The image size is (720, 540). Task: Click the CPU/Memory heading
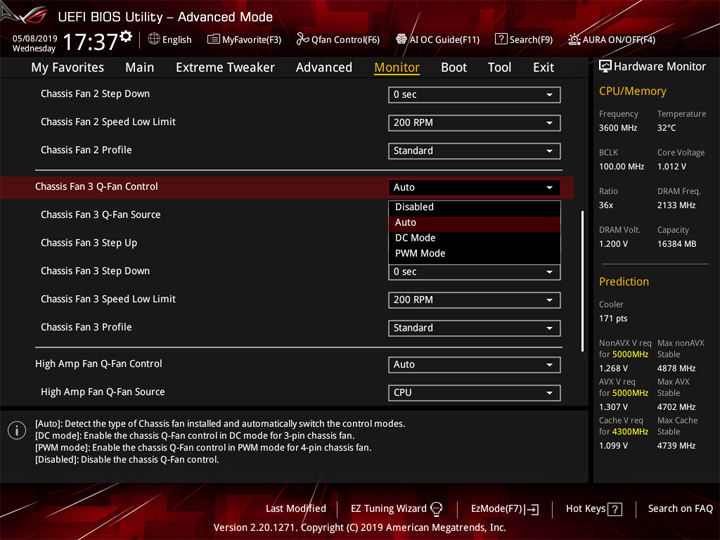(x=632, y=91)
